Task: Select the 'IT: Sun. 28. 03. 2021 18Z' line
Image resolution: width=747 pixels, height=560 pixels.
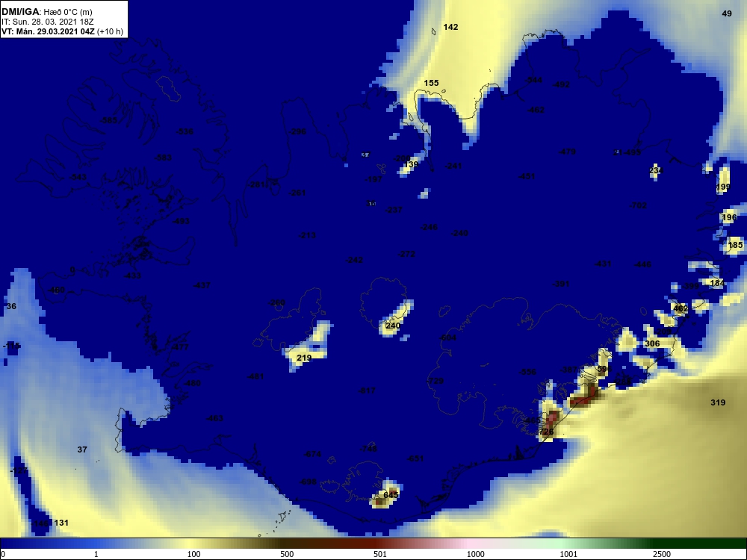Action: pyautogui.click(x=48, y=22)
